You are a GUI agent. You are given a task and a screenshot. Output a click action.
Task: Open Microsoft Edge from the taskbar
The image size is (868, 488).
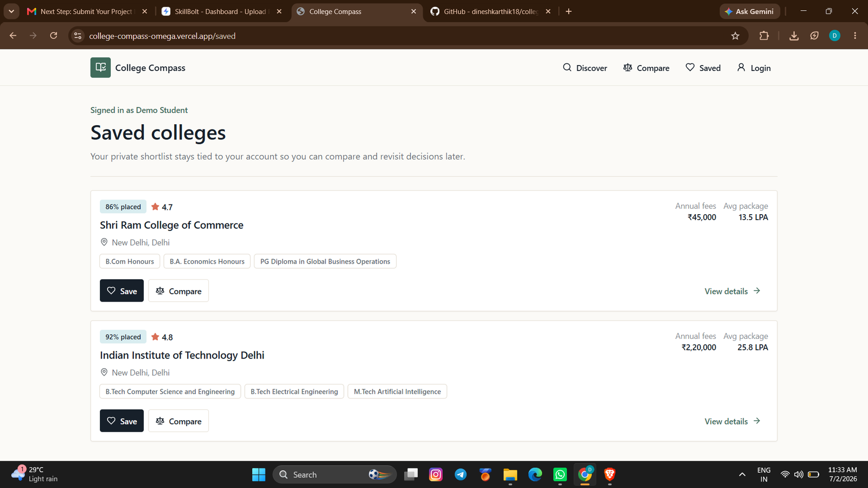click(535, 474)
